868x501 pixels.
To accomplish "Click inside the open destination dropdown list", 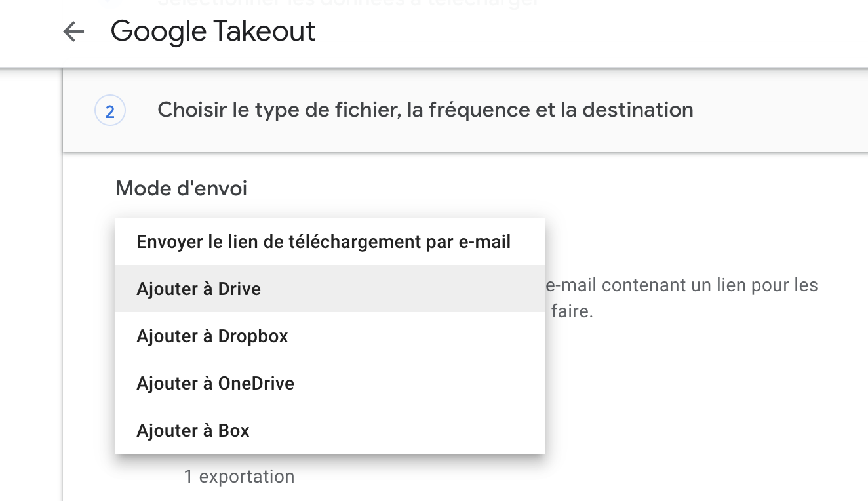I will click(x=330, y=336).
